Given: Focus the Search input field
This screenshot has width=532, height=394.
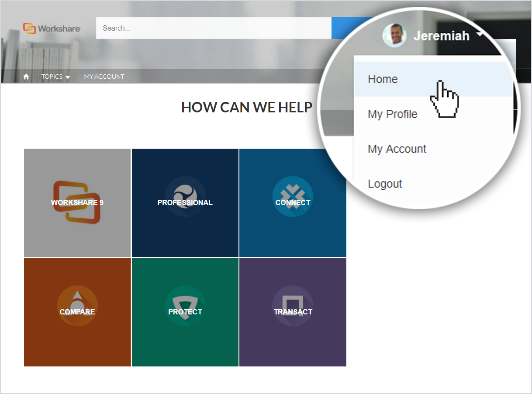Looking at the screenshot, I should [x=214, y=28].
